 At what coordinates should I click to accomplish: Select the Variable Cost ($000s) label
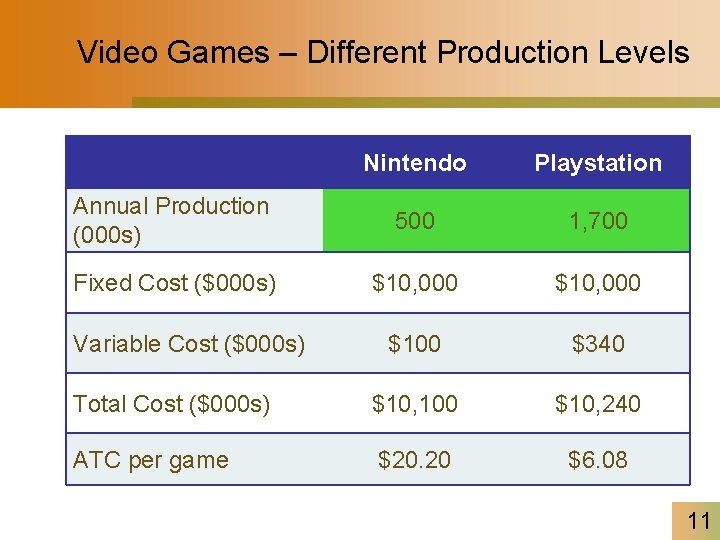coord(189,344)
